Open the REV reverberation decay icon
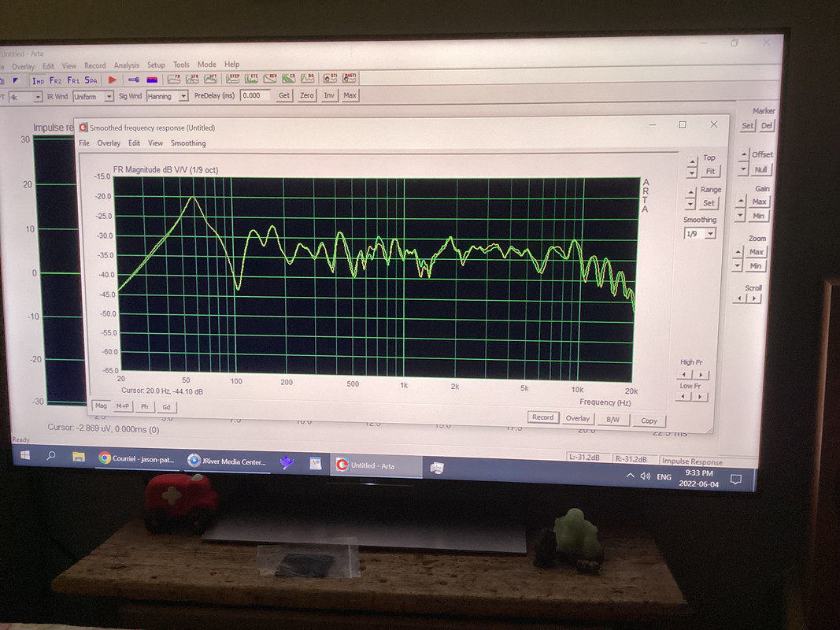 pos(270,78)
